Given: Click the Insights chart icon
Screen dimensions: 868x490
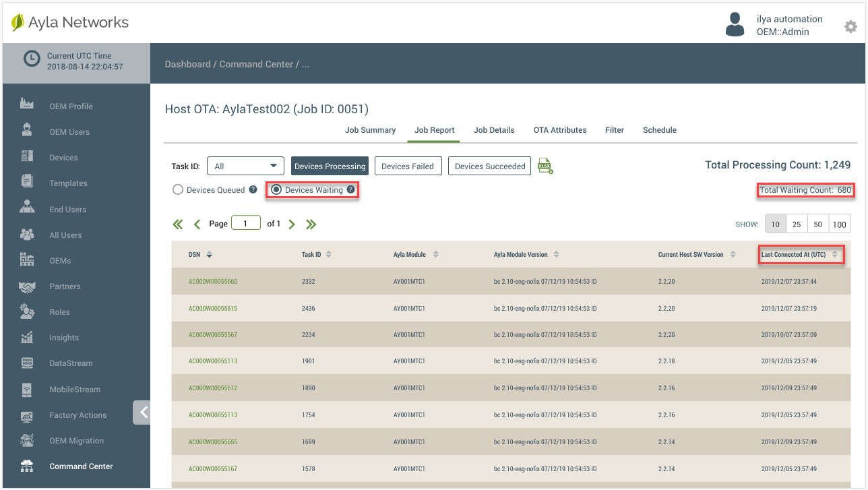Looking at the screenshot, I should (27, 337).
